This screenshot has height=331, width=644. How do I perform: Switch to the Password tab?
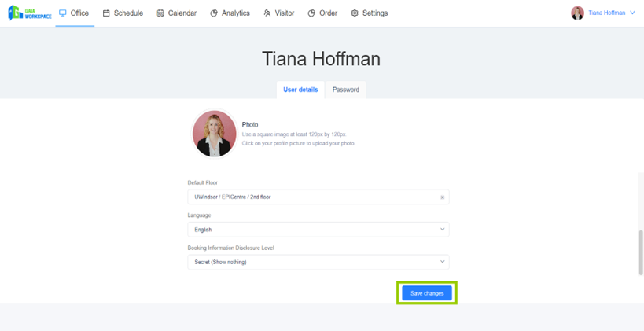pyautogui.click(x=346, y=90)
